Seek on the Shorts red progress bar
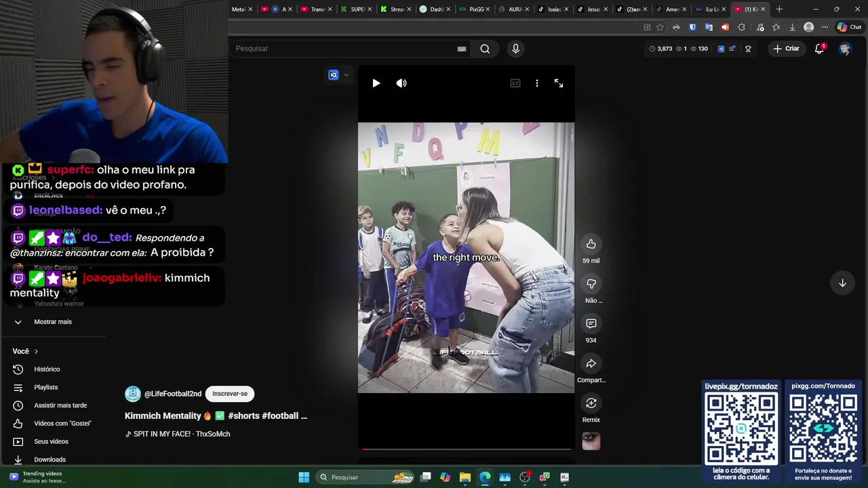 click(x=467, y=449)
